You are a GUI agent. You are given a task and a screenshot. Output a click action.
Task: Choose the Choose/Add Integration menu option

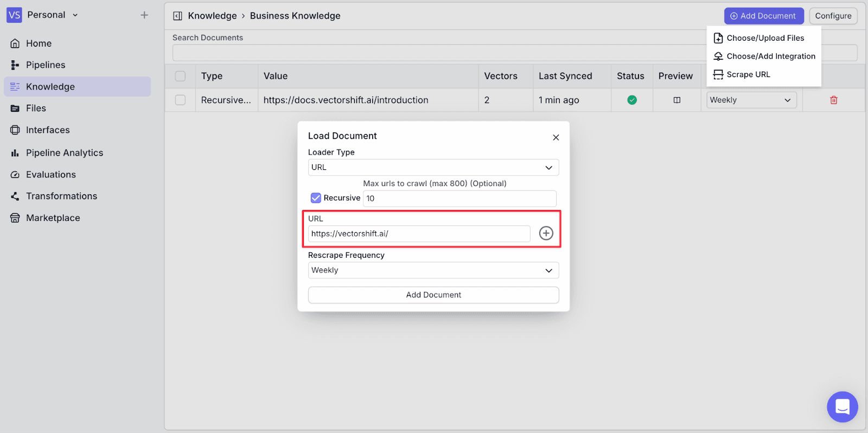pos(764,56)
